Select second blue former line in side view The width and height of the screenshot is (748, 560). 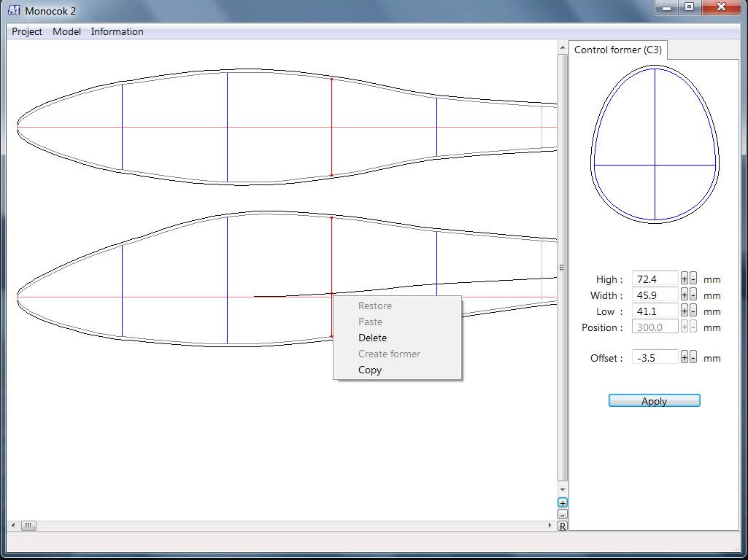tap(227, 280)
